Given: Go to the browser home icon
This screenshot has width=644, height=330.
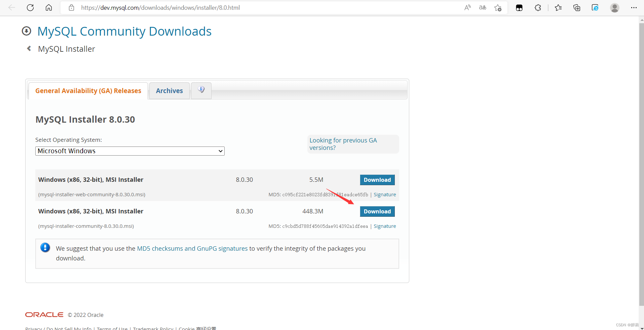Looking at the screenshot, I should pyautogui.click(x=49, y=7).
